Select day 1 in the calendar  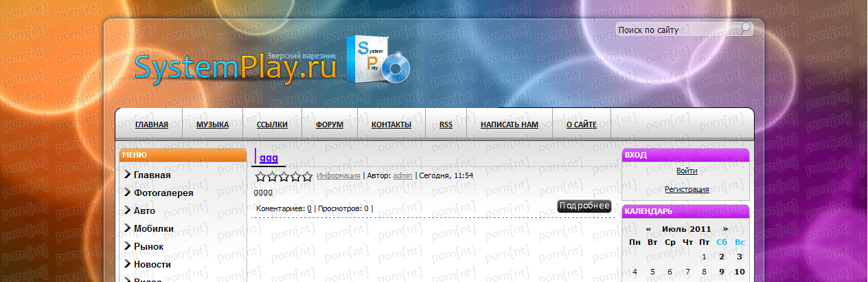[704, 257]
